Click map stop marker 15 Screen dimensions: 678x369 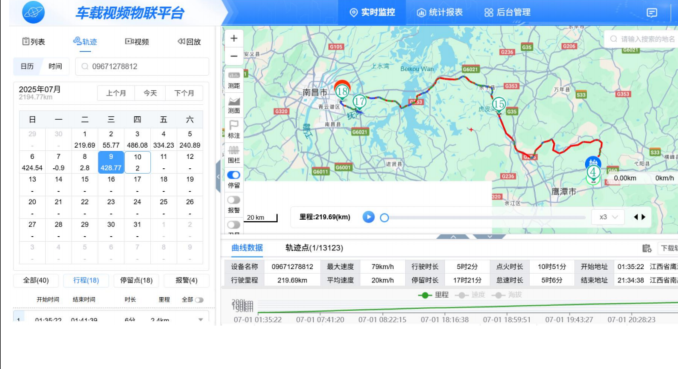499,104
